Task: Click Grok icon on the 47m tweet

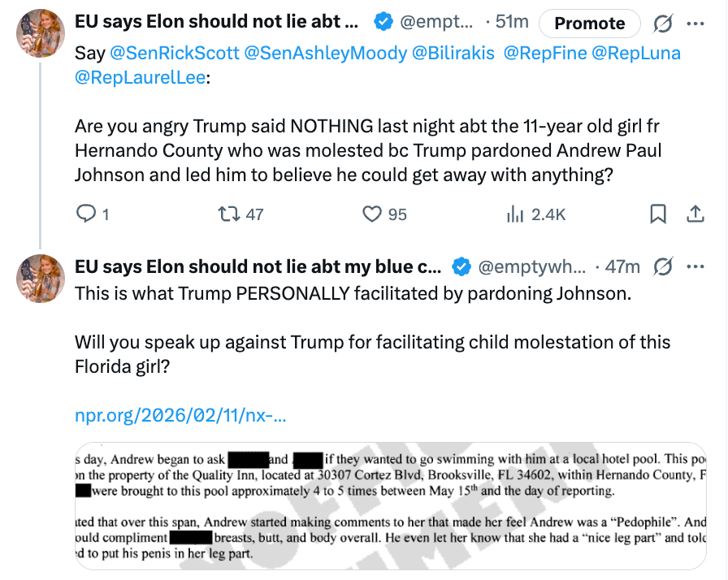Action: pos(663,266)
